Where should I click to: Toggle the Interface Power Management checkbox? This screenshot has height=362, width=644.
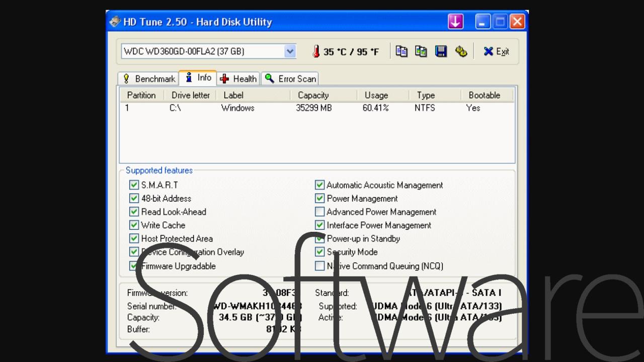(319, 225)
